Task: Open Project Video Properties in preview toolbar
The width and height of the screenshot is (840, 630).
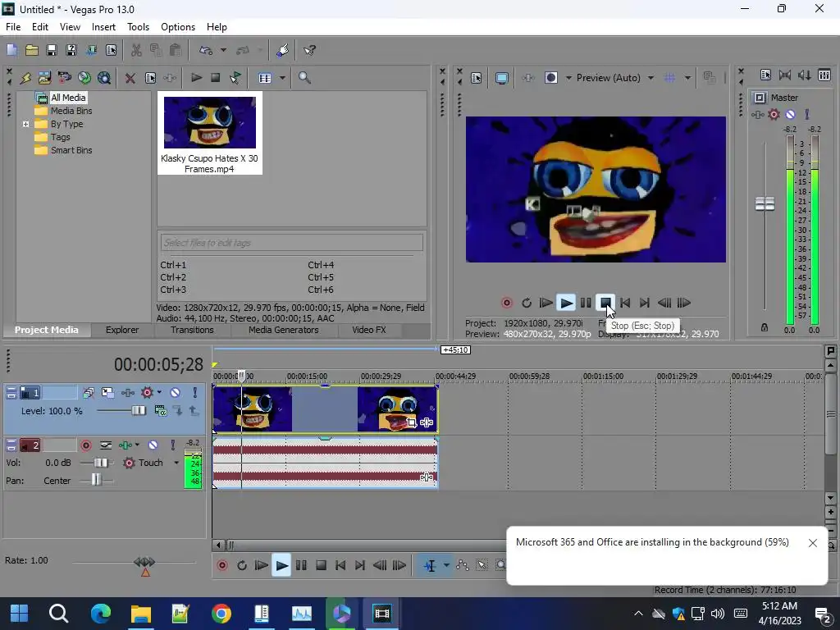Action: click(x=477, y=78)
